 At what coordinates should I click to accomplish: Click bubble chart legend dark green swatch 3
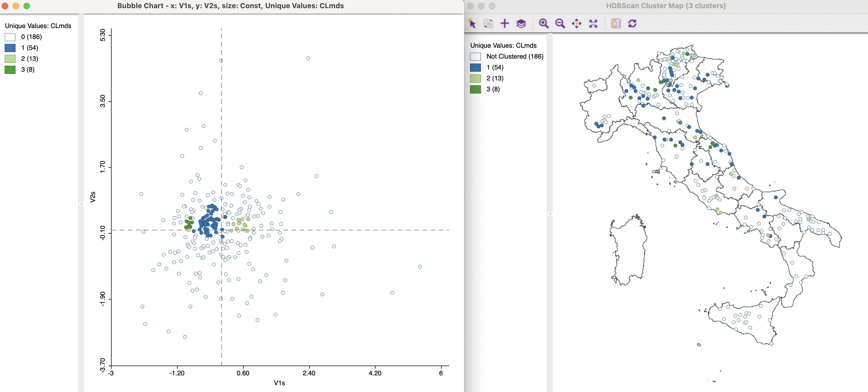(x=10, y=70)
